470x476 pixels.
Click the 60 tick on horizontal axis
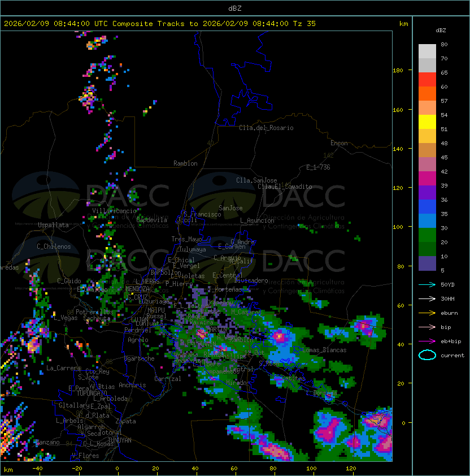(234, 469)
